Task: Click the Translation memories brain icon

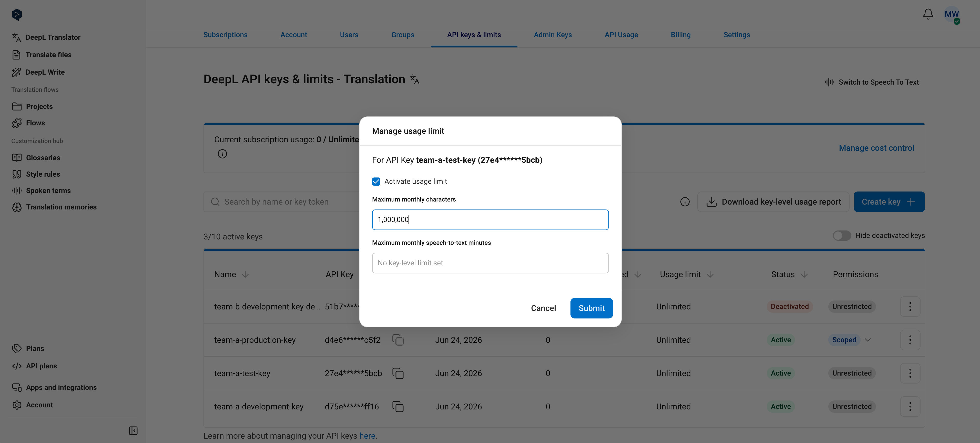Action: [17, 207]
